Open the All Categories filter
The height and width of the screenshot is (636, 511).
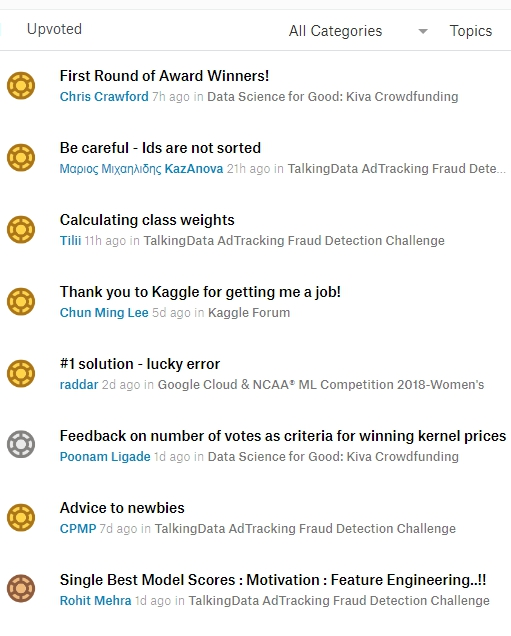point(335,31)
